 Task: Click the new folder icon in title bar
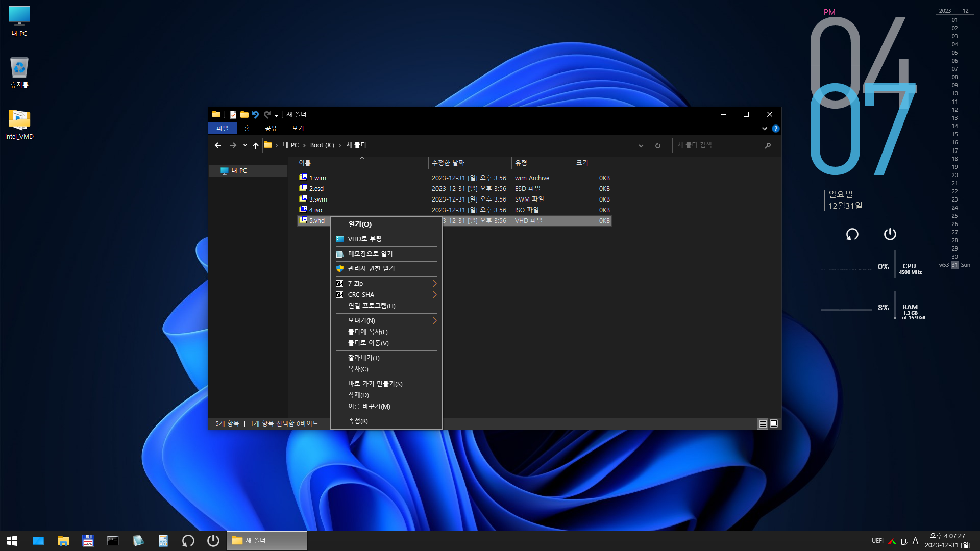click(244, 115)
